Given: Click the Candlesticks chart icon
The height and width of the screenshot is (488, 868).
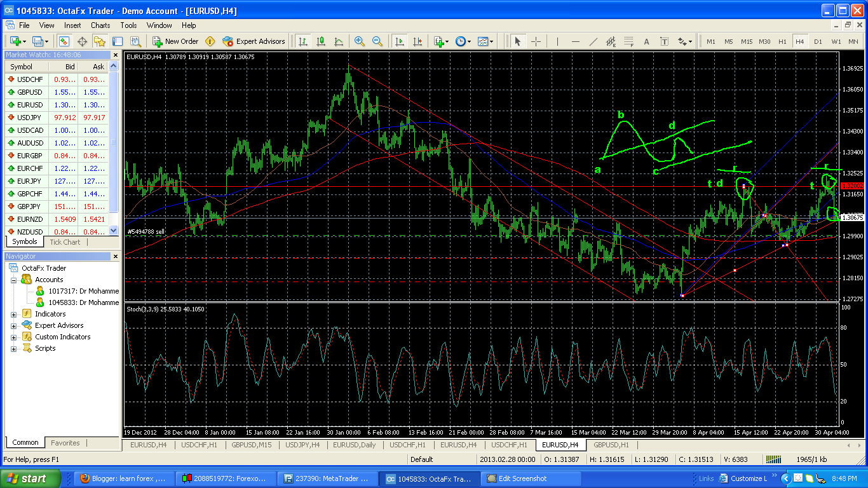Looking at the screenshot, I should tap(321, 41).
